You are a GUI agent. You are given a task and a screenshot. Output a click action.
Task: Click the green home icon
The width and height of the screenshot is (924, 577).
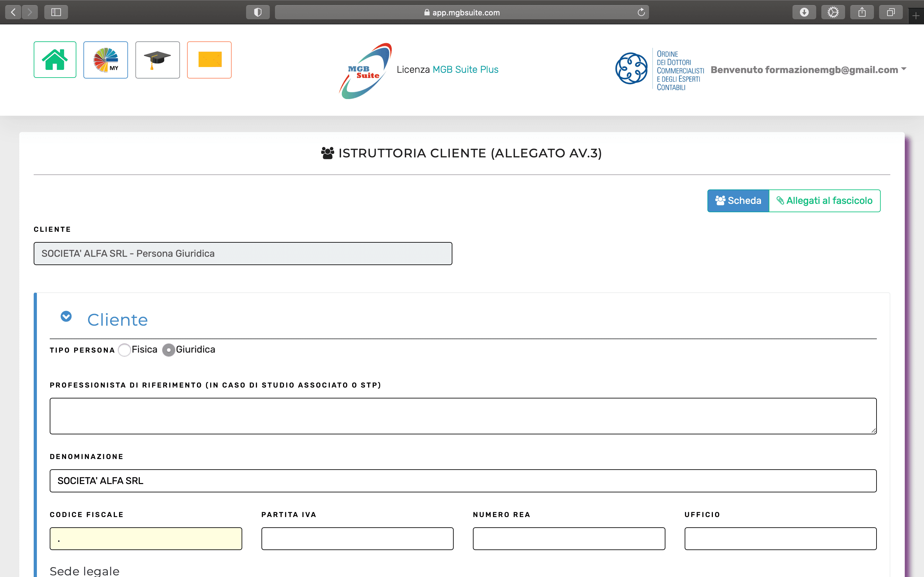click(55, 60)
